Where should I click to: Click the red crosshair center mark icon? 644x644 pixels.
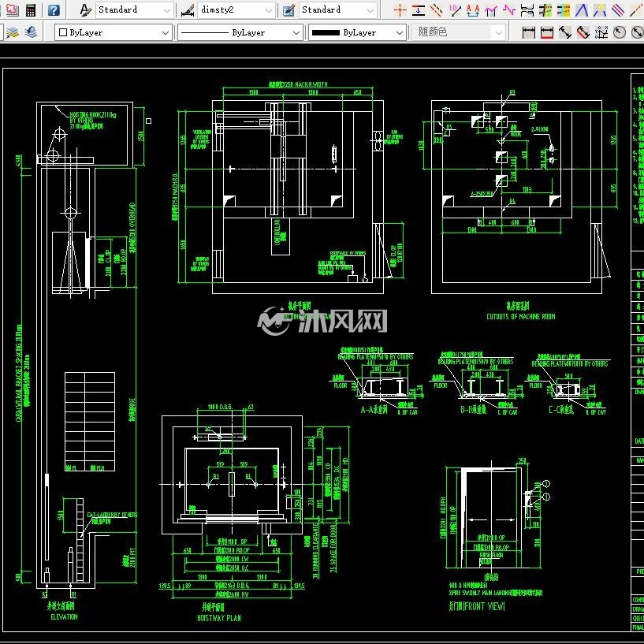tap(400, 10)
